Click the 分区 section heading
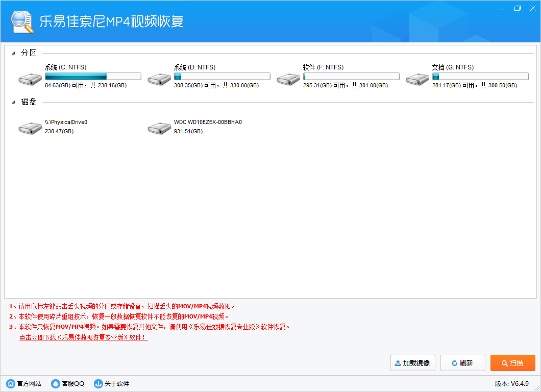This screenshot has width=541, height=392. click(29, 53)
